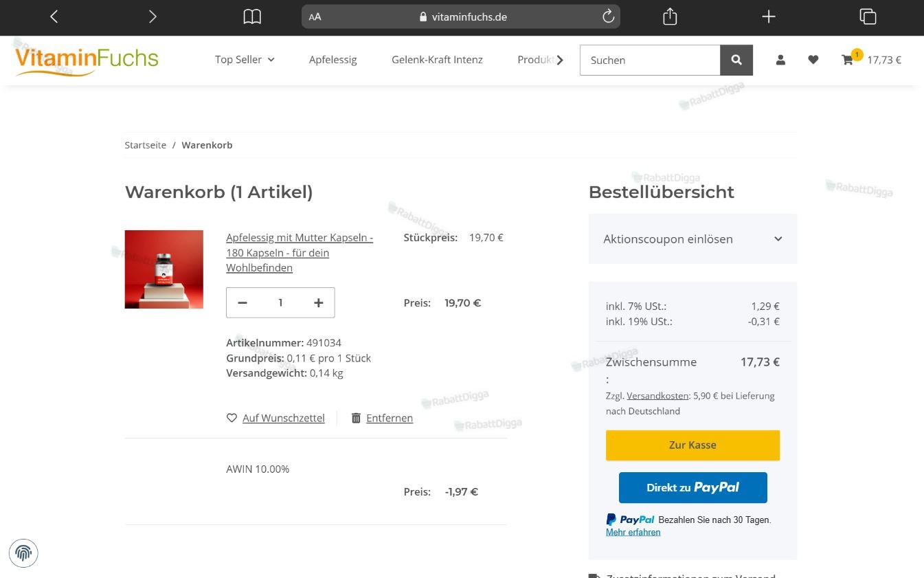Open the Safari bookmarks book icon
The height and width of the screenshot is (578, 924).
pyautogui.click(x=252, y=16)
